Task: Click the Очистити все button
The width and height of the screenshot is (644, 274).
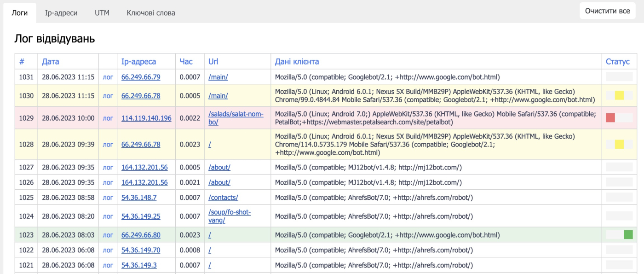Action: pyautogui.click(x=607, y=11)
